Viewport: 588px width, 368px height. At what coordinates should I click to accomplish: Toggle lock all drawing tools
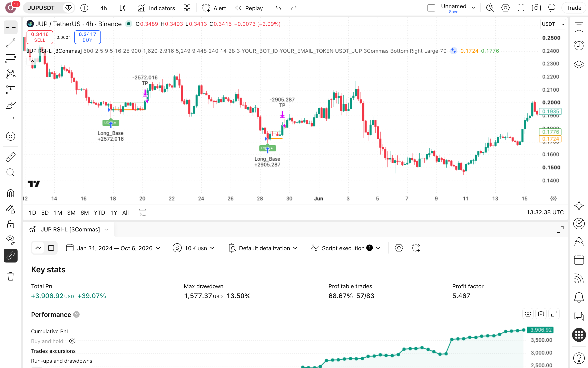(x=10, y=224)
